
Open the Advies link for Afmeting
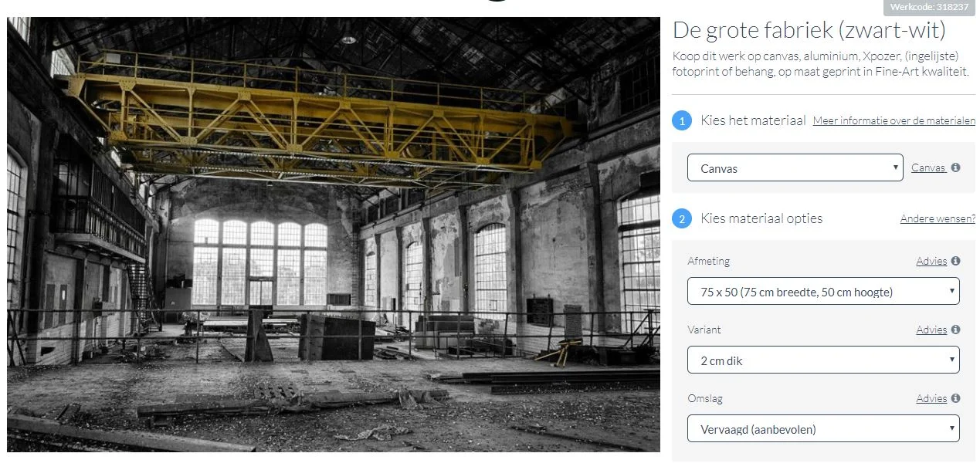click(931, 261)
